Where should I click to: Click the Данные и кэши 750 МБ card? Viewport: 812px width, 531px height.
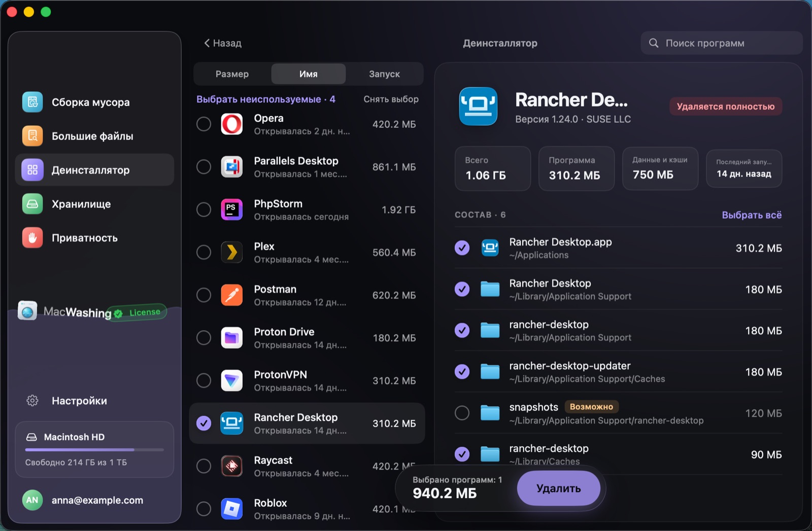660,168
